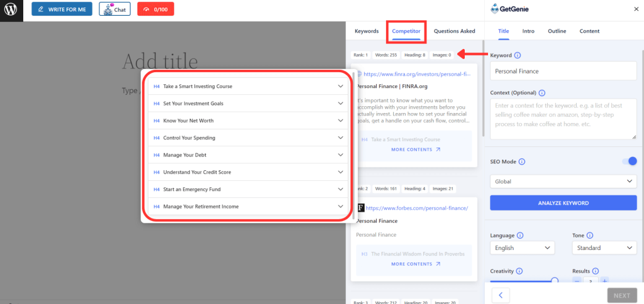The image size is (644, 304).
Task: Click the 0/100 score button
Action: pos(156,9)
